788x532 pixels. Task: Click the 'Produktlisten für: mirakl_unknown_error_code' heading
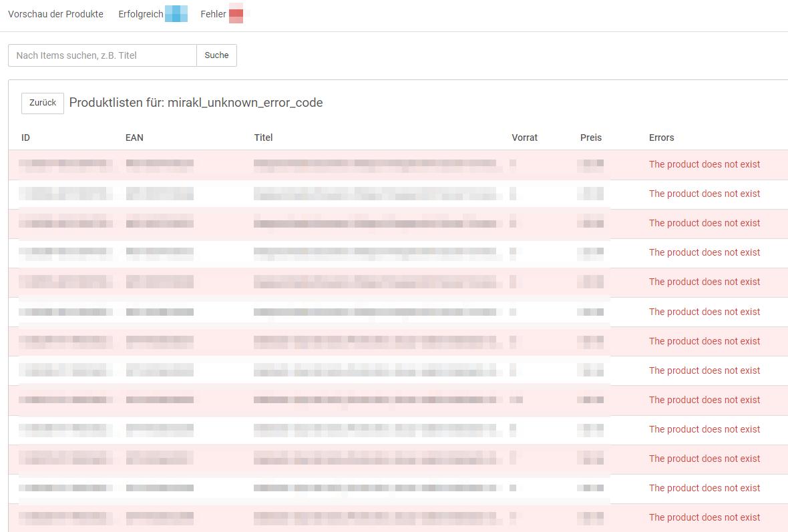point(196,103)
